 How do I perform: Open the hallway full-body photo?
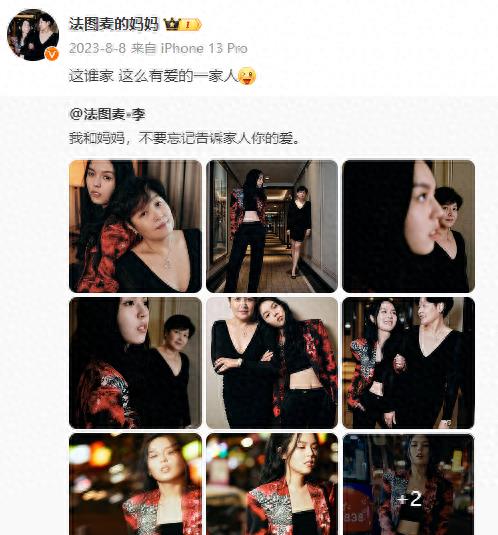(272, 226)
